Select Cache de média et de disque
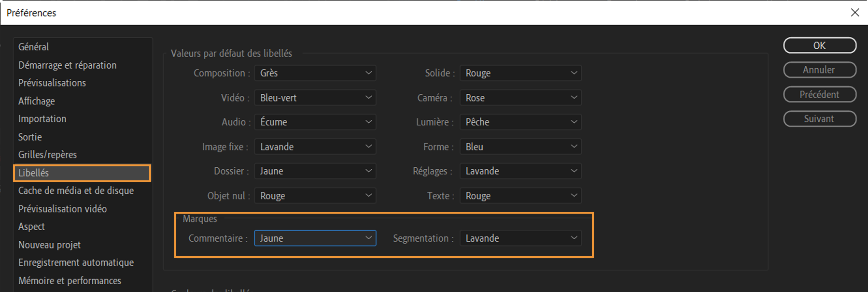Viewport: 868px width, 292px height. tap(76, 190)
